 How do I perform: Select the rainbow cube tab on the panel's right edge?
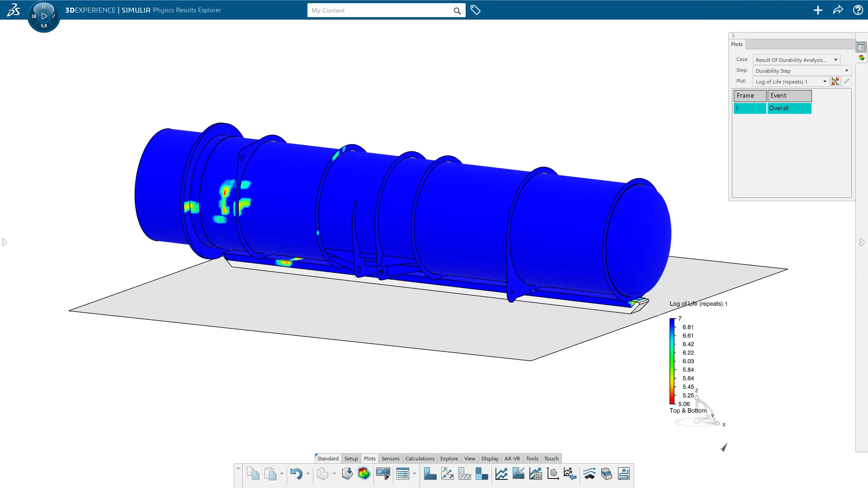862,58
